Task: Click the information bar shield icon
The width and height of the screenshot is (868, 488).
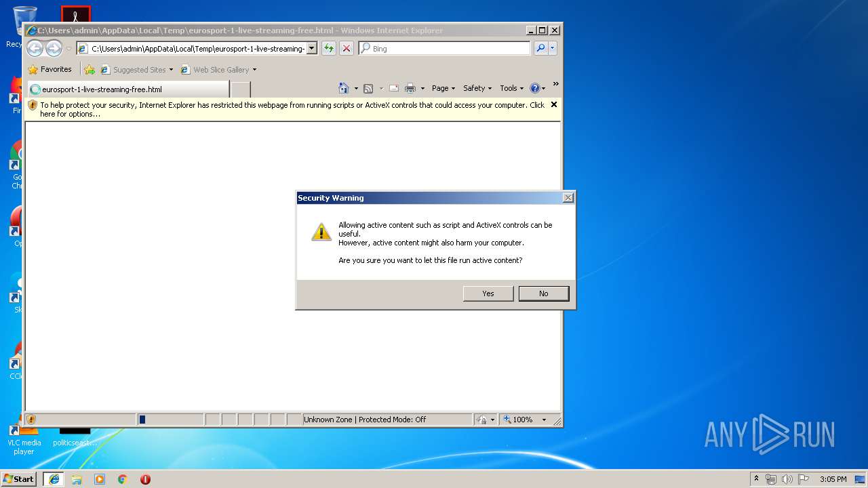Action: pos(32,105)
